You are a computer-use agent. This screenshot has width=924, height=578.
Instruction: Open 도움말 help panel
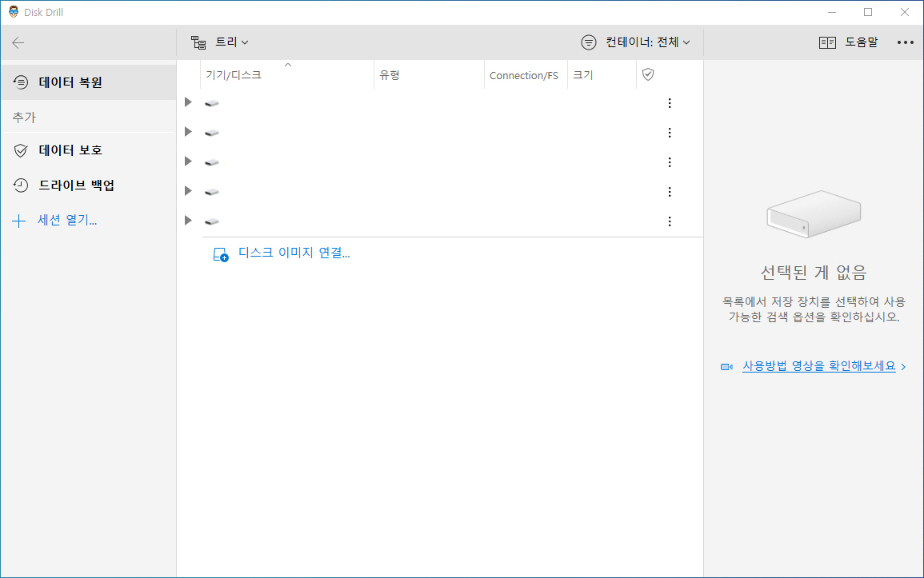click(849, 42)
